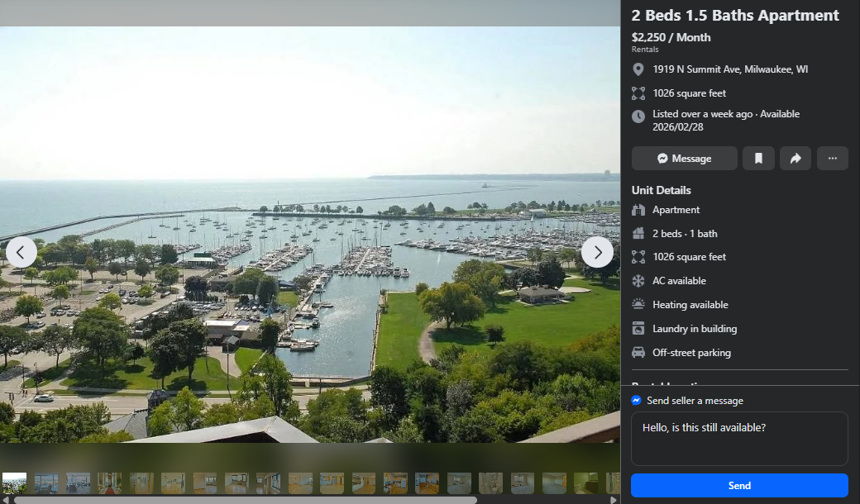The width and height of the screenshot is (860, 504).
Task: Click the Messenger icon by Send seller a message
Action: [x=636, y=401]
